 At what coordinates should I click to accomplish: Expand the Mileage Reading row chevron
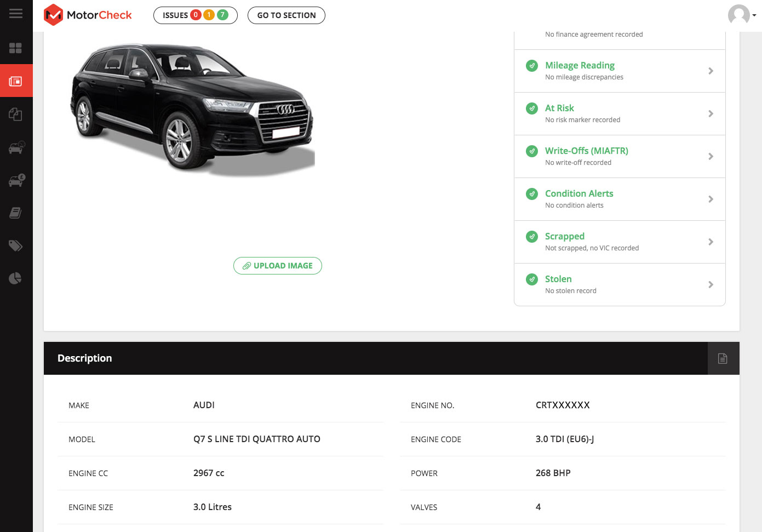click(x=711, y=71)
